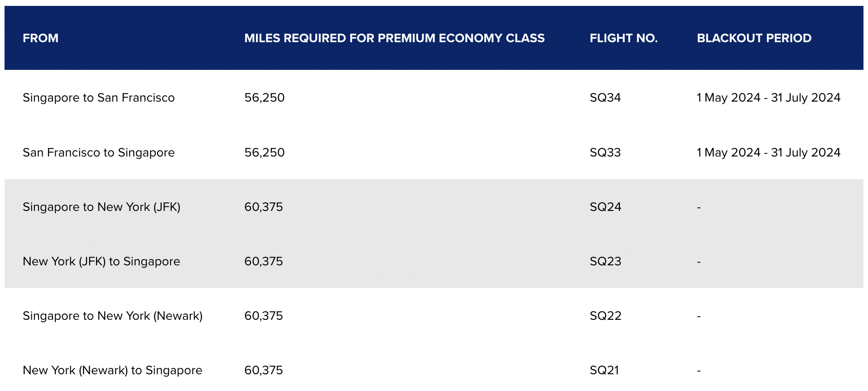This screenshot has width=868, height=391.
Task: Select New York (Newark) to Singapore row
Action: [x=112, y=370]
